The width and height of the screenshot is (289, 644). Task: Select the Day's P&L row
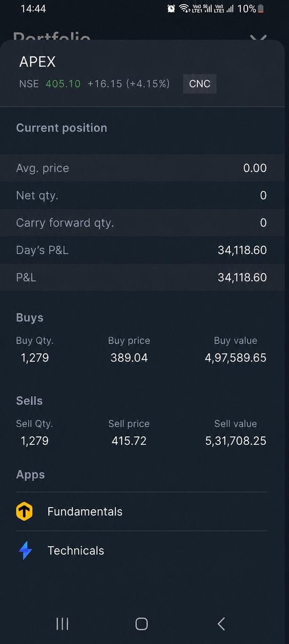coord(144,250)
